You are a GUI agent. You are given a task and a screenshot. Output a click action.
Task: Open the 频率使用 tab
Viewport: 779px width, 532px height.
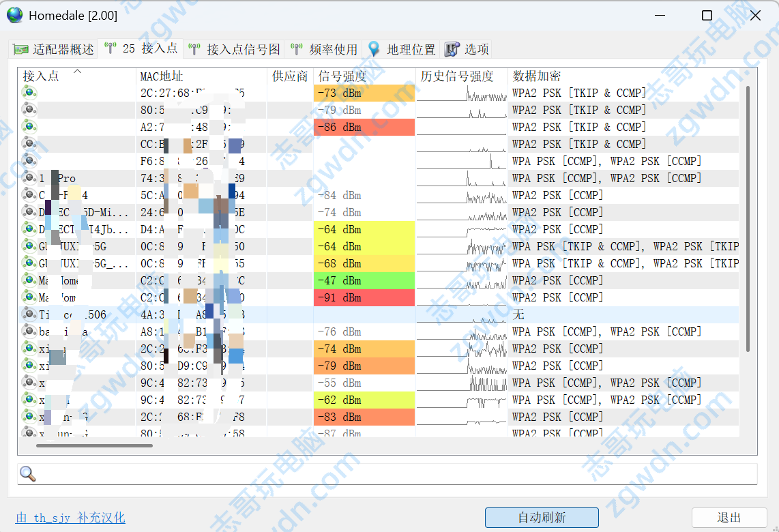point(325,49)
